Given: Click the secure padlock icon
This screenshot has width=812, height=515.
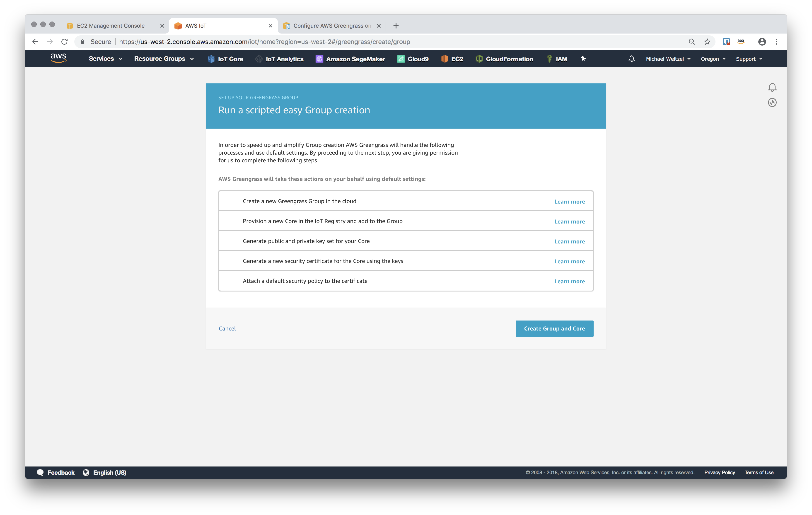Looking at the screenshot, I should click(x=82, y=41).
